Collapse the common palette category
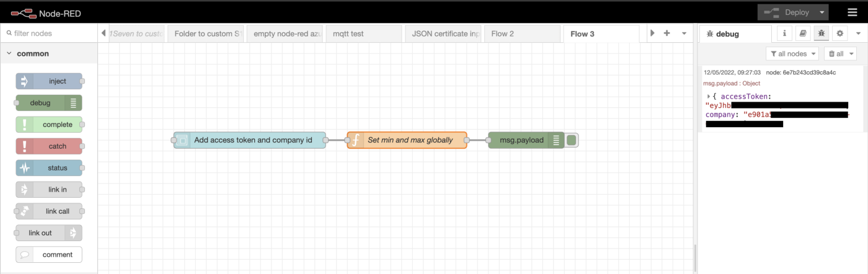 click(9, 54)
